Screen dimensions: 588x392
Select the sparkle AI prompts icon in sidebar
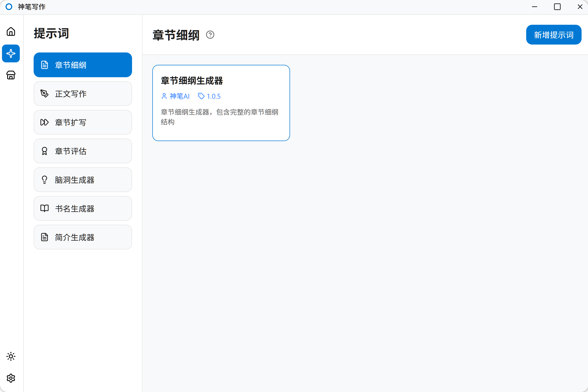11,53
